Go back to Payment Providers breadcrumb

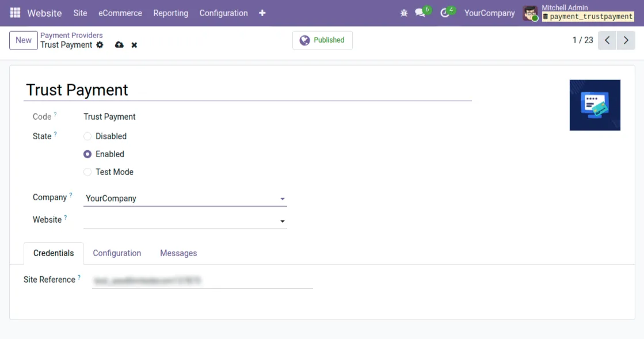pos(71,35)
